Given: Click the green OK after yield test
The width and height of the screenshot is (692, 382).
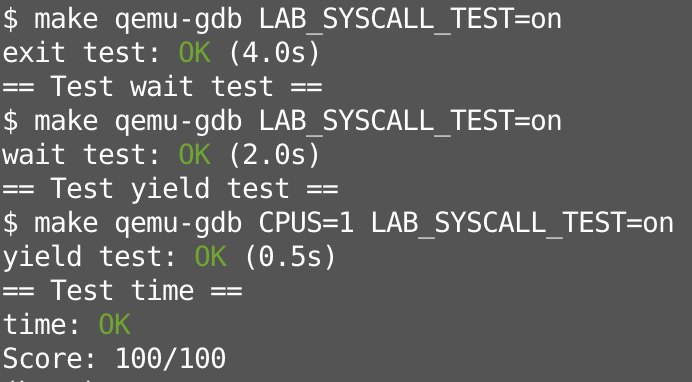Looking at the screenshot, I should pos(211,257).
